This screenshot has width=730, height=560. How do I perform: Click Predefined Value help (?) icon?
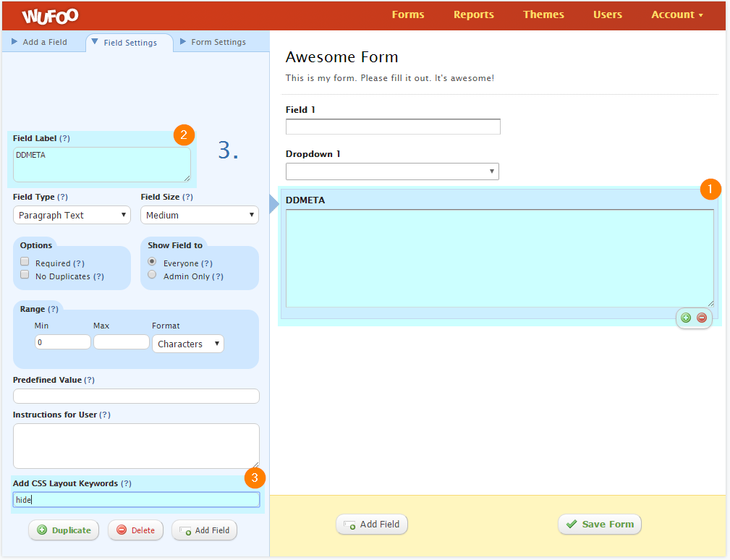pos(90,380)
